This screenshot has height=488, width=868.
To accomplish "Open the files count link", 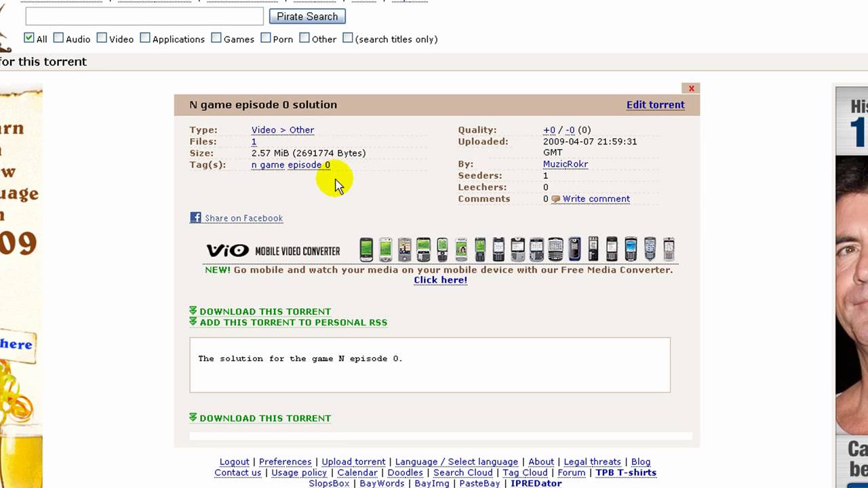I will pos(254,141).
